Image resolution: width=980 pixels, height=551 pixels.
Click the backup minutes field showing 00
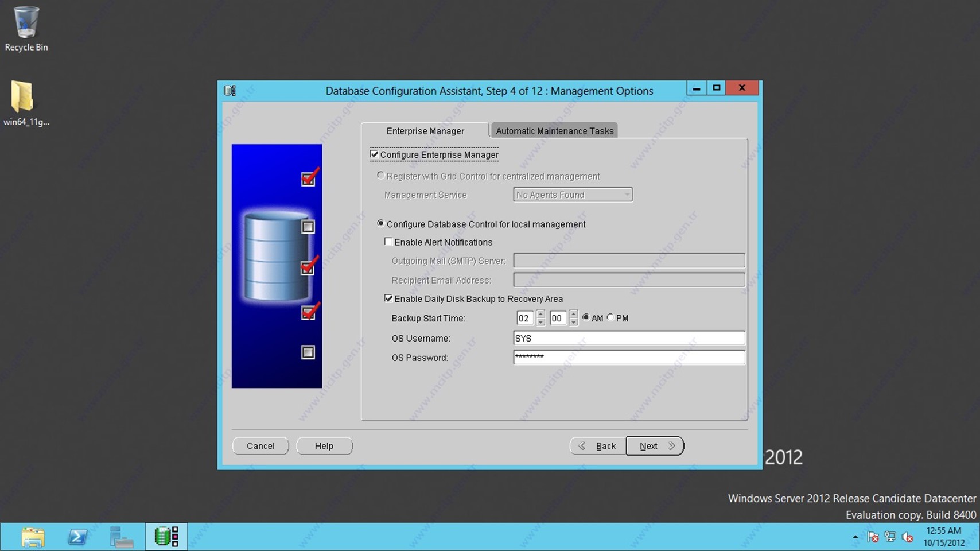tap(558, 318)
